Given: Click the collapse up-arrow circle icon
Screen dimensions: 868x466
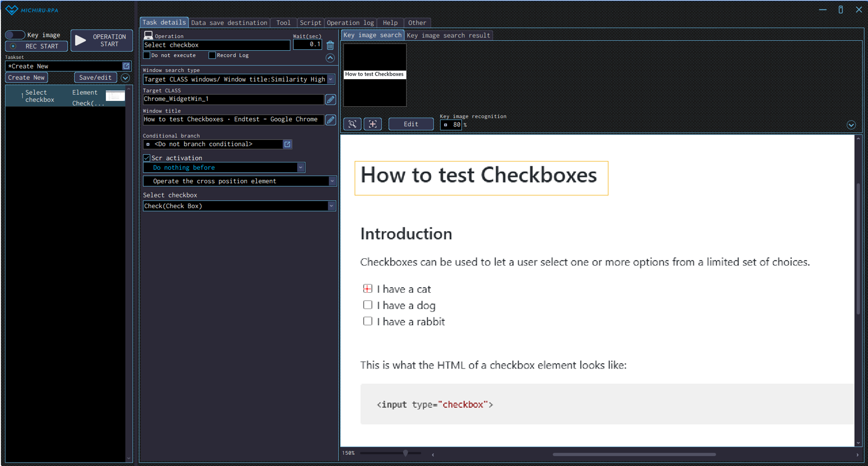Looking at the screenshot, I should (x=330, y=58).
